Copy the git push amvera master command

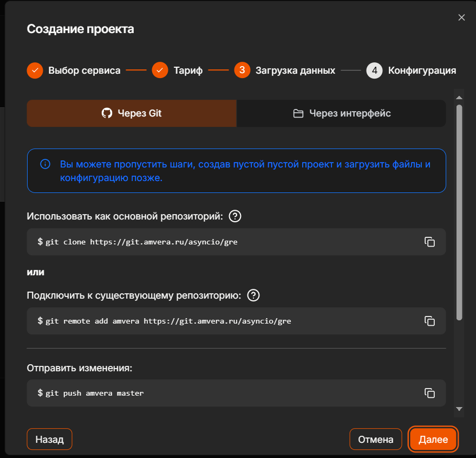coord(430,393)
